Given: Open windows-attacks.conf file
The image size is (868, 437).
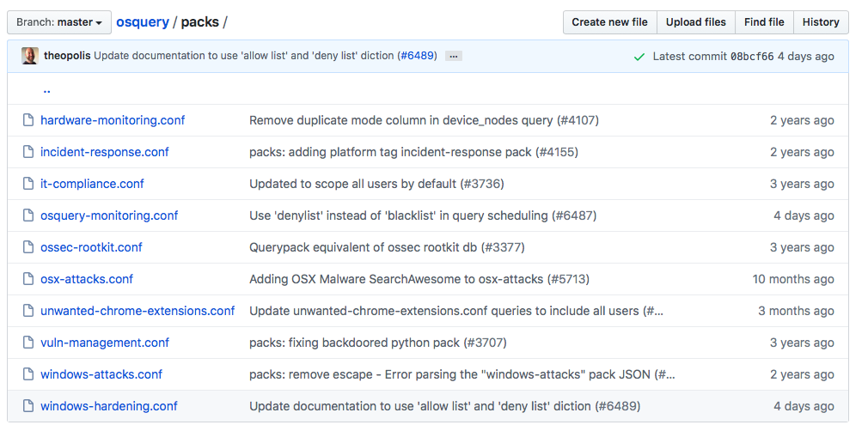Looking at the screenshot, I should tap(101, 374).
